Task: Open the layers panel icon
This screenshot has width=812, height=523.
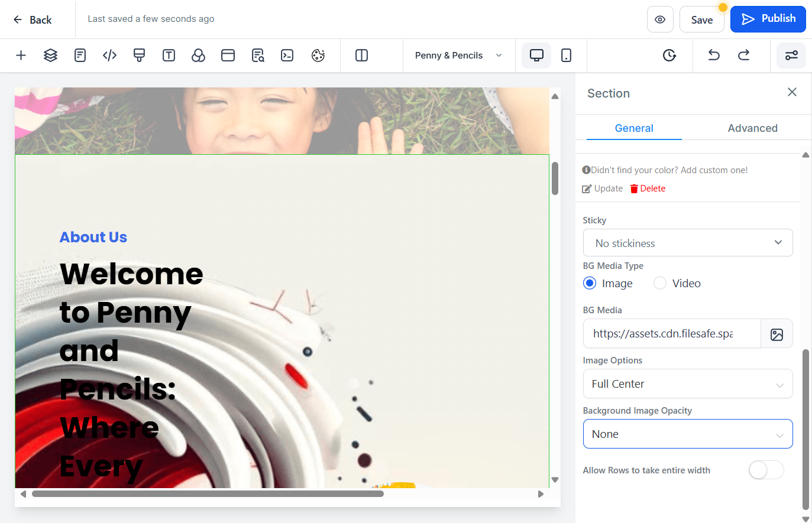Action: (x=50, y=56)
